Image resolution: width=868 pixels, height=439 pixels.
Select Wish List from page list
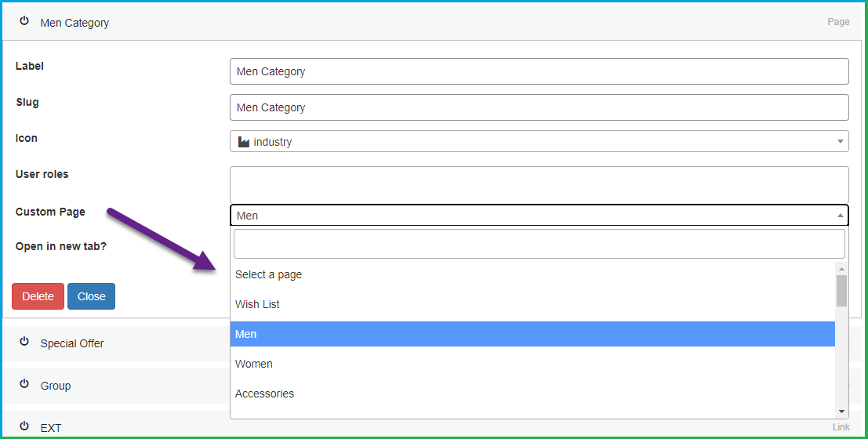257,304
